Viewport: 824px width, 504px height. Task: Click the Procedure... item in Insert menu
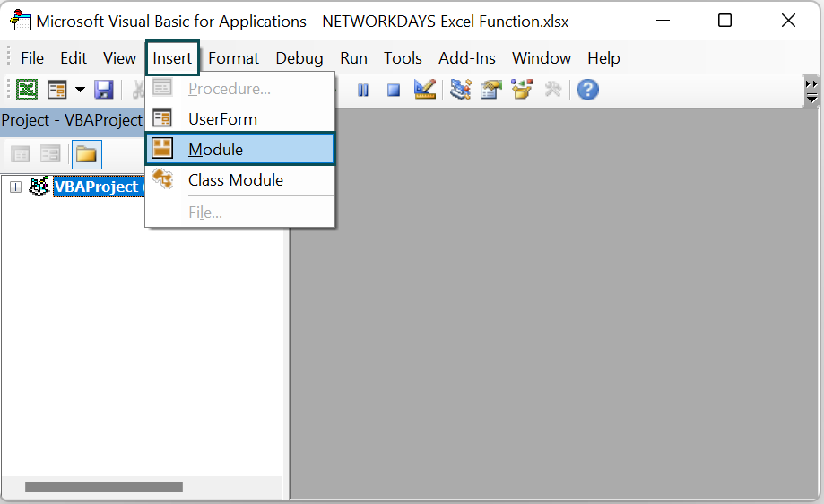click(239, 88)
